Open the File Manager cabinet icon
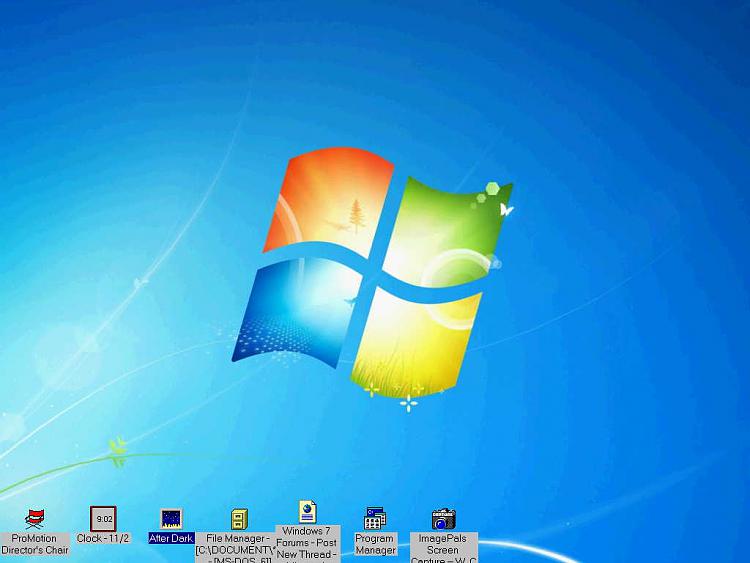Image resolution: width=750 pixels, height=563 pixels. pos(239,519)
